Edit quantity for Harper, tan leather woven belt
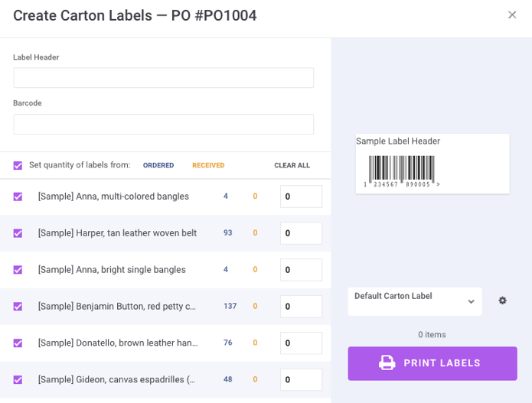The width and height of the screenshot is (532, 403). [301, 233]
